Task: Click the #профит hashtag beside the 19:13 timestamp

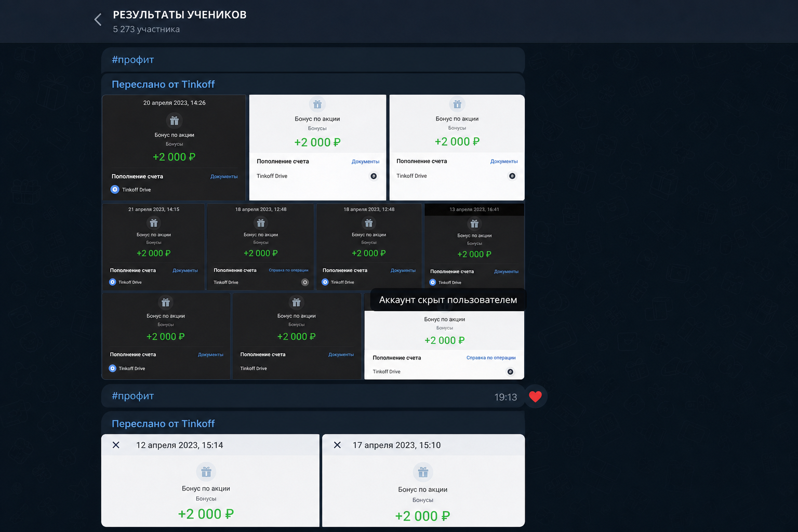Action: point(133,396)
